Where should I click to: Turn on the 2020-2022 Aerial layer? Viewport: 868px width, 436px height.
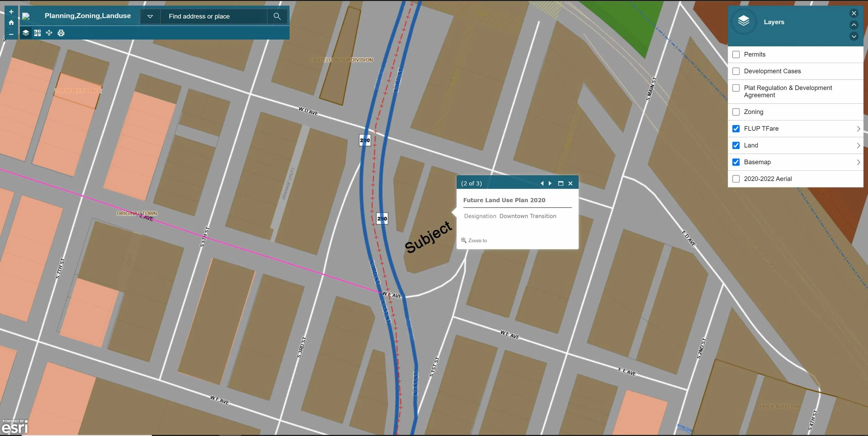736,179
